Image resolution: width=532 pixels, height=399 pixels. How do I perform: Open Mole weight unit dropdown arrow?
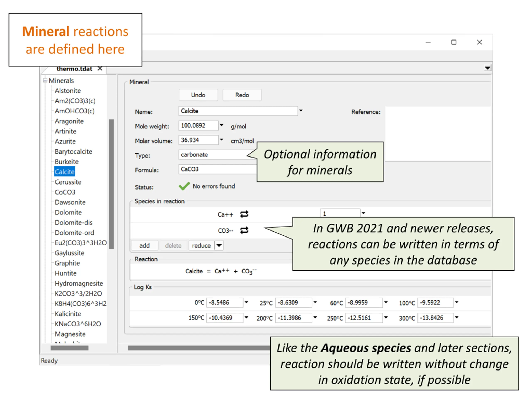tap(222, 125)
